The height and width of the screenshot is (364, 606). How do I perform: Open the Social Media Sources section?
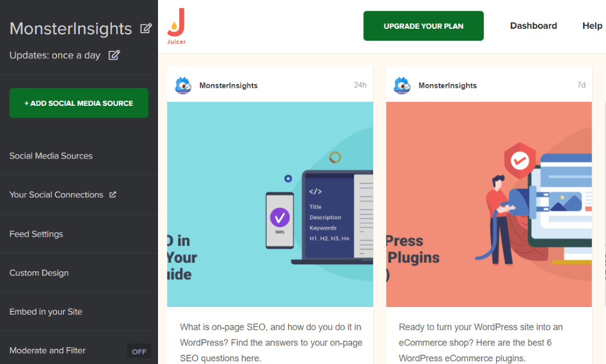click(50, 156)
